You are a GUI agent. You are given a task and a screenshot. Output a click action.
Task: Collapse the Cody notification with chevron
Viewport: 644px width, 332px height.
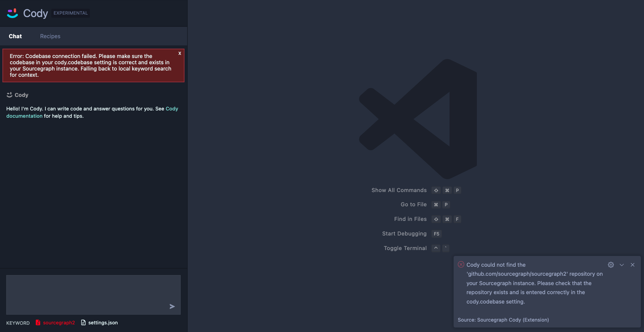point(622,265)
